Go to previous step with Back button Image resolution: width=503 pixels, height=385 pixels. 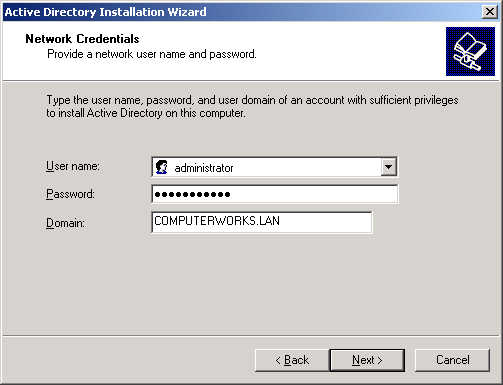(292, 360)
